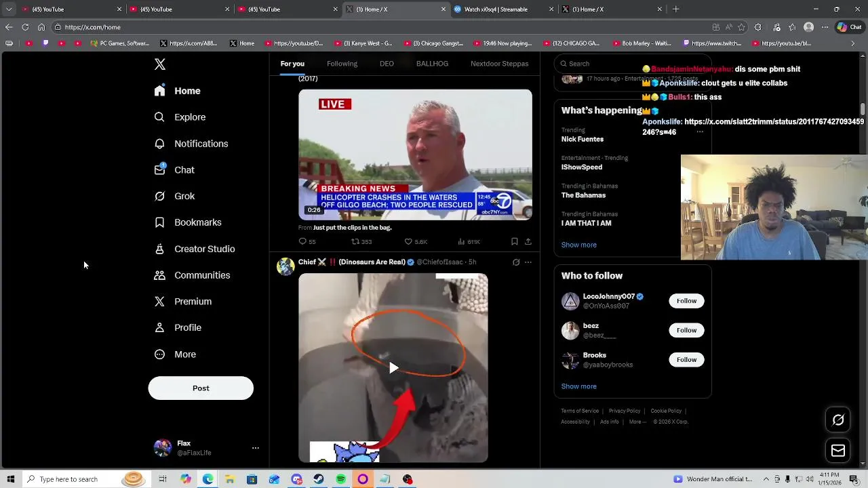Switch to Following tab
The height and width of the screenshot is (488, 868).
[x=342, y=64]
